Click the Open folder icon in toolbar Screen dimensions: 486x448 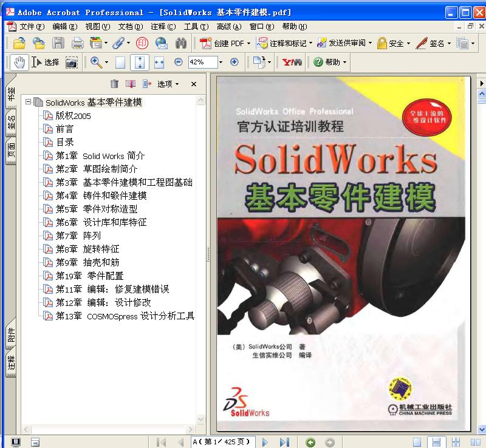pos(19,43)
